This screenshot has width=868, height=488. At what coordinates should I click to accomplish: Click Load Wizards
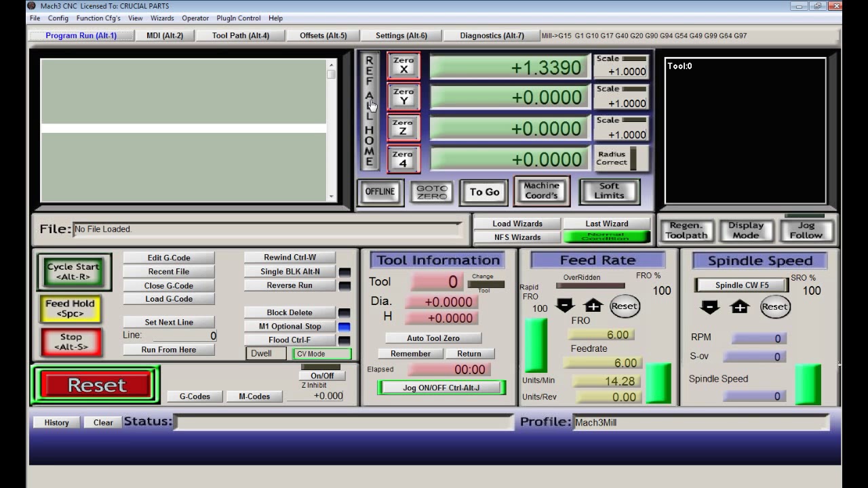517,224
